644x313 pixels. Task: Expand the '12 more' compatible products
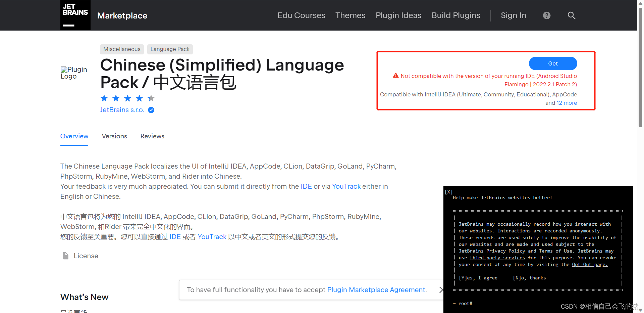[567, 103]
